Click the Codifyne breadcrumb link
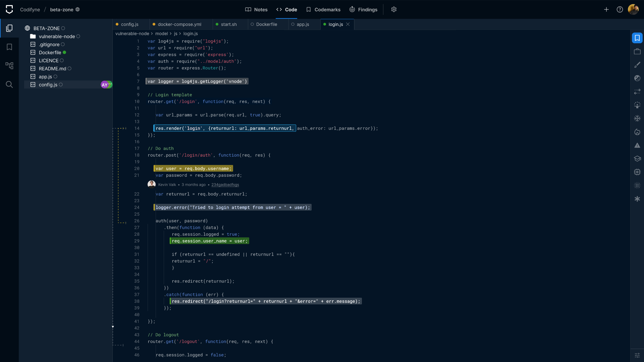Viewport: 644px width, 362px height. pyautogui.click(x=30, y=9)
